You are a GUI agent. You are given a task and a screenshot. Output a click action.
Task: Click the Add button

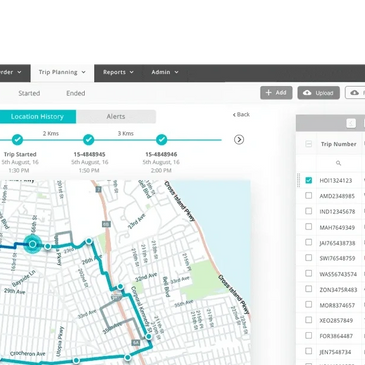(276, 93)
